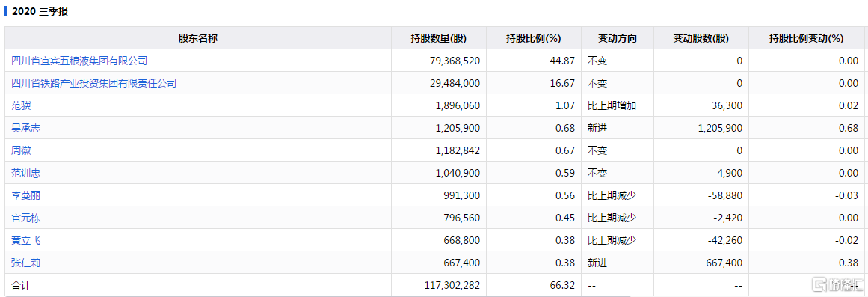Select shareholder 黄立飞
This screenshot has height=297, width=868.
click(x=25, y=240)
